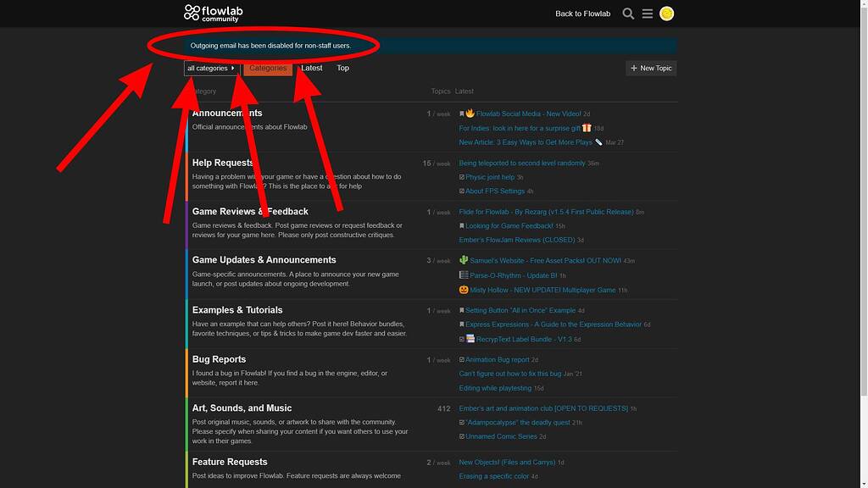The height and width of the screenshot is (488, 868).
Task: Click the fire emoji beside Flowlab Social Media
Action: point(470,113)
